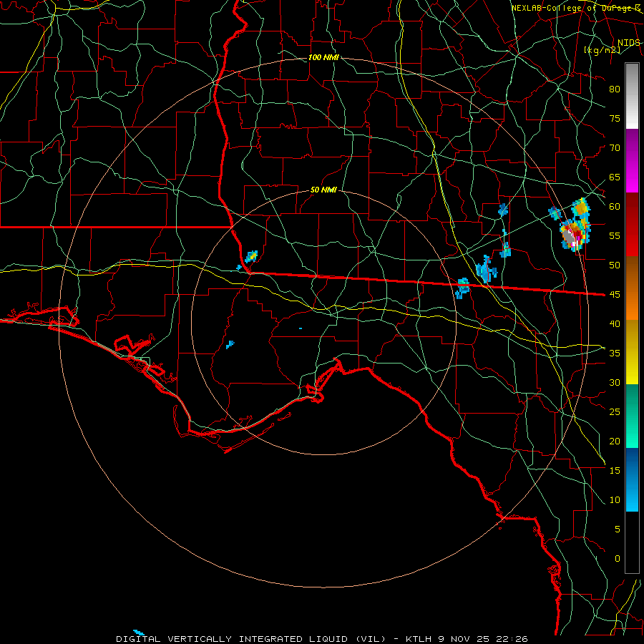Click the red segment of the legend
The width and height of the screenshot is (644, 644).
coord(632,225)
